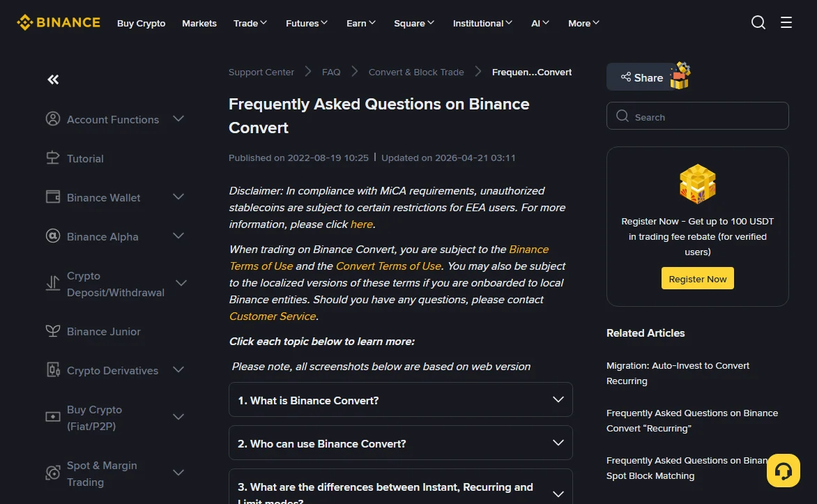Click the magnifier inside the search box
817x504 pixels.
point(622,116)
